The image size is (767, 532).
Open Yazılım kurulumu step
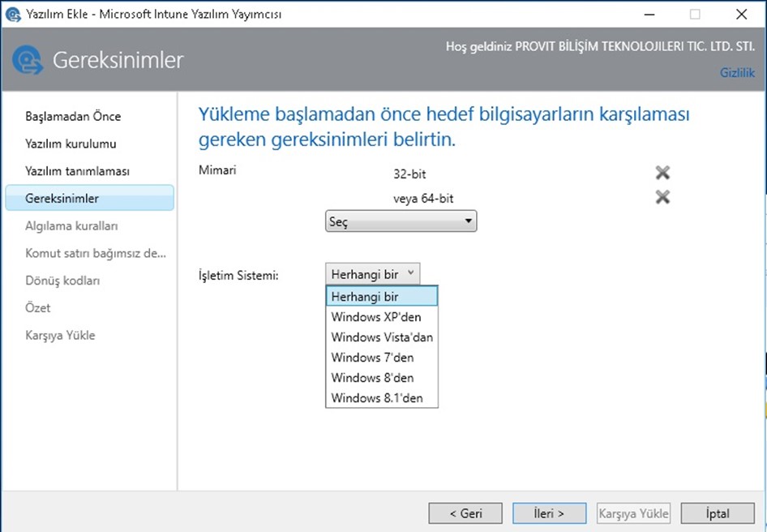coord(71,144)
